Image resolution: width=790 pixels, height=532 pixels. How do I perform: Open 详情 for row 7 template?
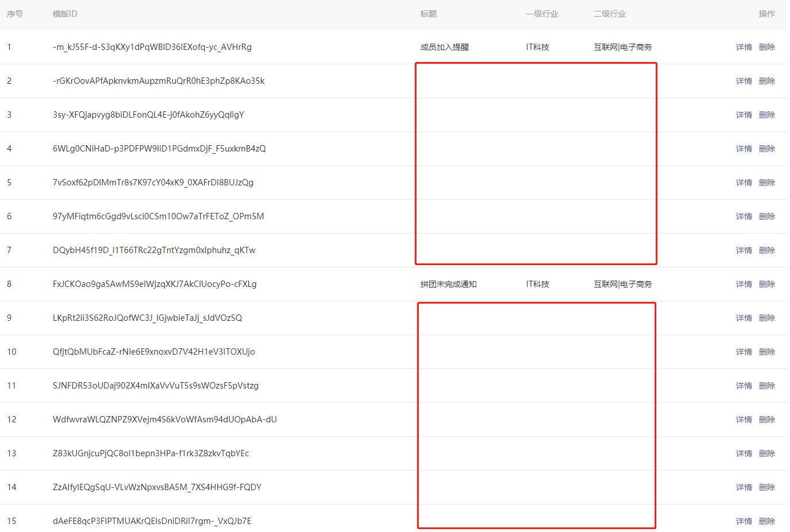744,250
